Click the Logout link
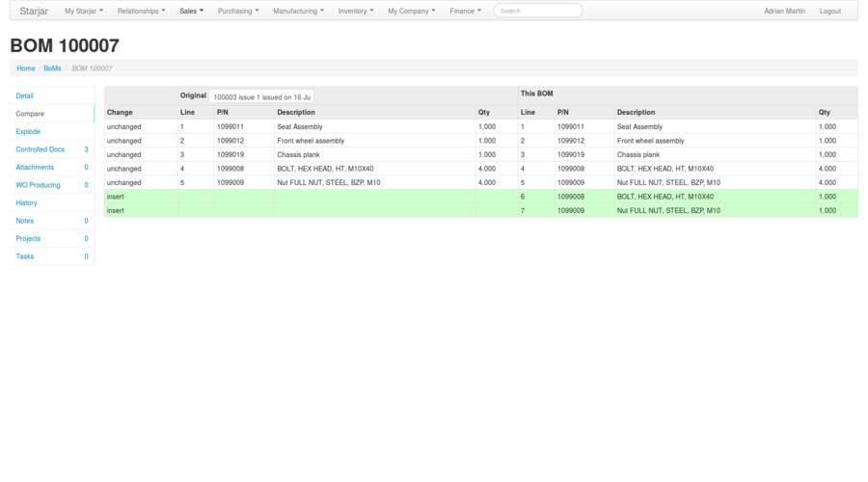The width and height of the screenshot is (868, 482). click(829, 11)
